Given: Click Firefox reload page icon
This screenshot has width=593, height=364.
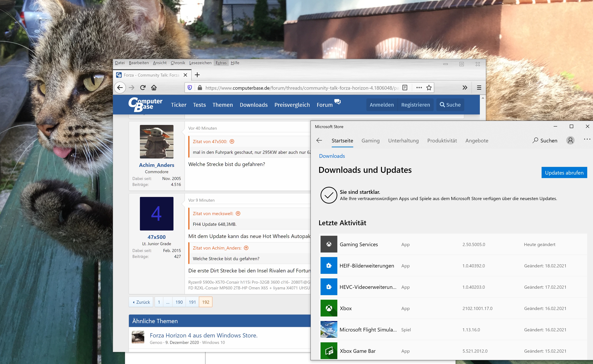Looking at the screenshot, I should (x=143, y=88).
